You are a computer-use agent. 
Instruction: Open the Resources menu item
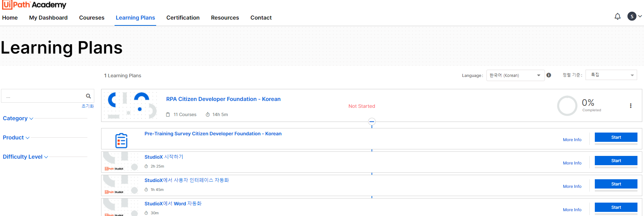225,18
